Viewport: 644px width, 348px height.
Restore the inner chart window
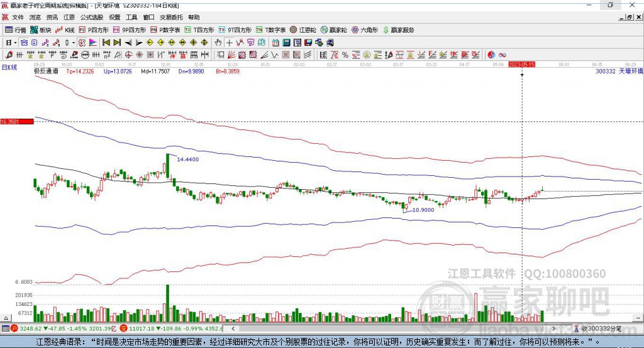(x=630, y=17)
